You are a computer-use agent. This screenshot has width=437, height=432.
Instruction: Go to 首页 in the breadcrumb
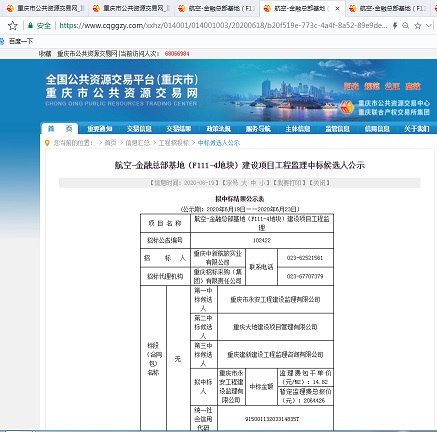coord(111,143)
